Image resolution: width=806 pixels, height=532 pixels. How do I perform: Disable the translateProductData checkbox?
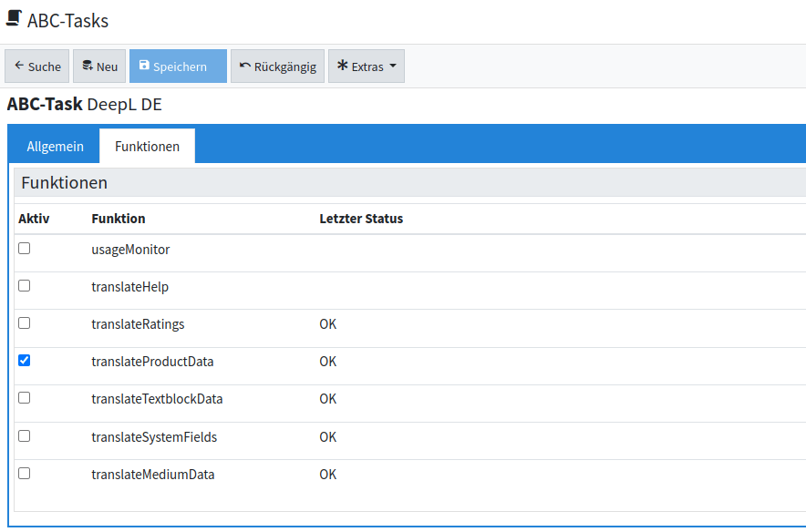[25, 361]
